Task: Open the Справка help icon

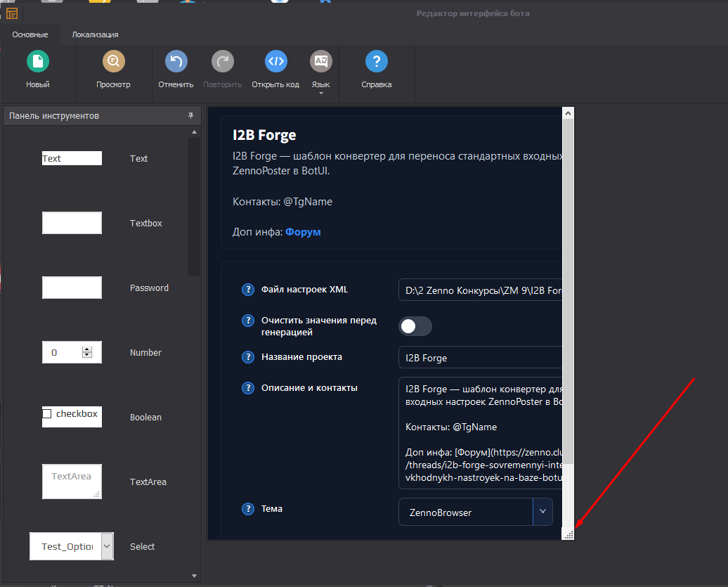Action: tap(377, 61)
